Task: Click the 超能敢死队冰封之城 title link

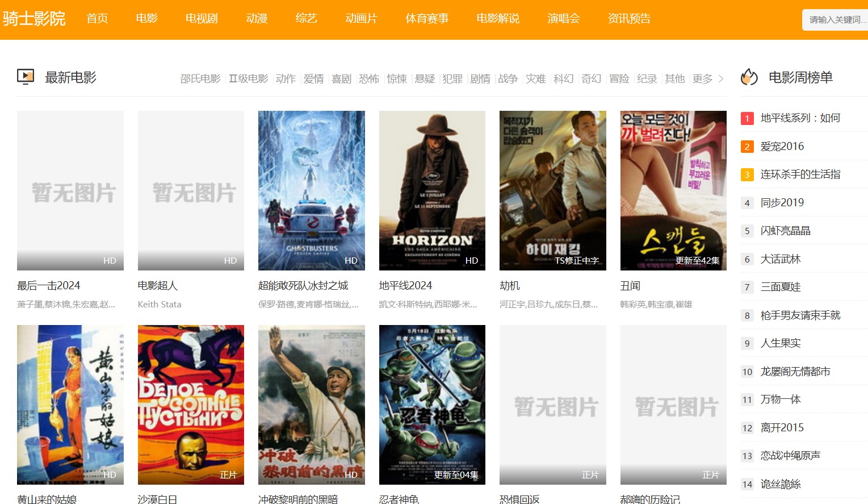Action: [303, 285]
